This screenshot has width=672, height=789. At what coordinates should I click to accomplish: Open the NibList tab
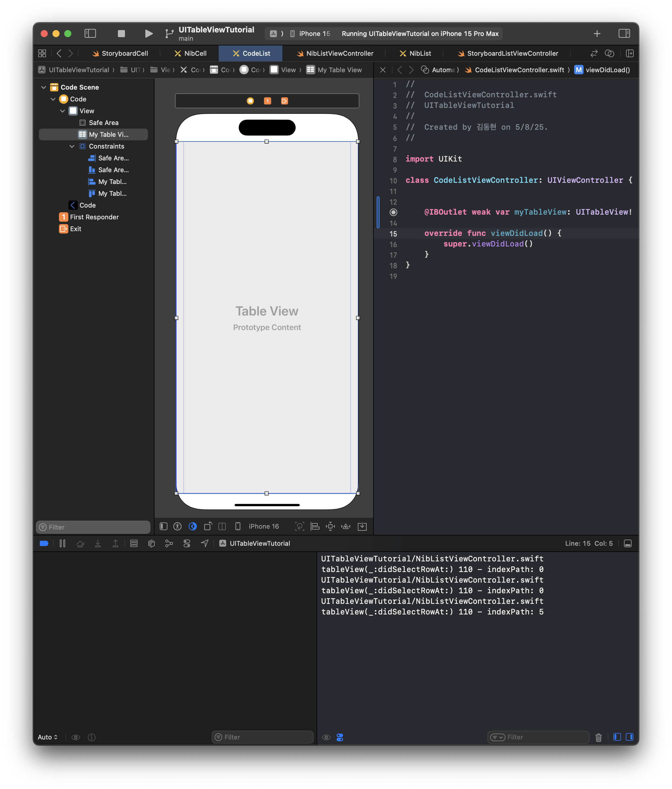415,53
